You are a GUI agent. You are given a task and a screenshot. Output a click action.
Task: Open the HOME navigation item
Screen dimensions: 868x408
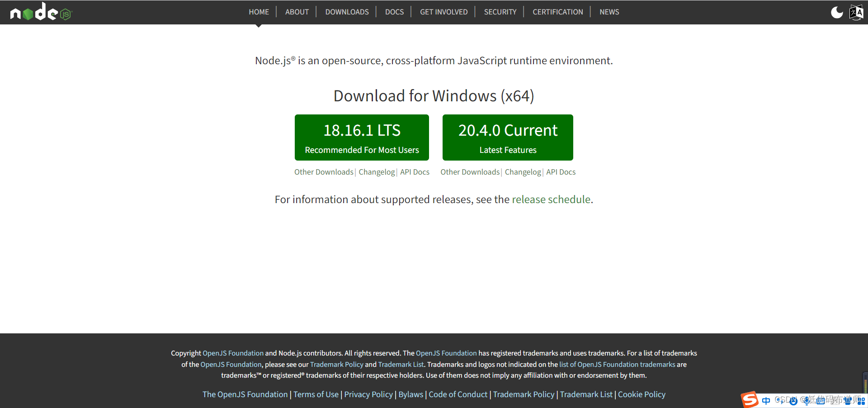click(259, 12)
